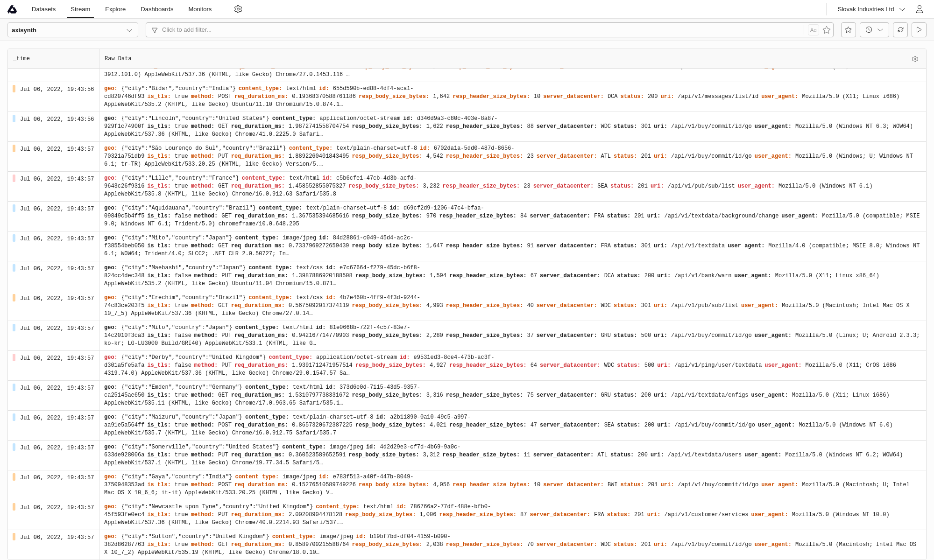Select the Explore tab

[115, 9]
